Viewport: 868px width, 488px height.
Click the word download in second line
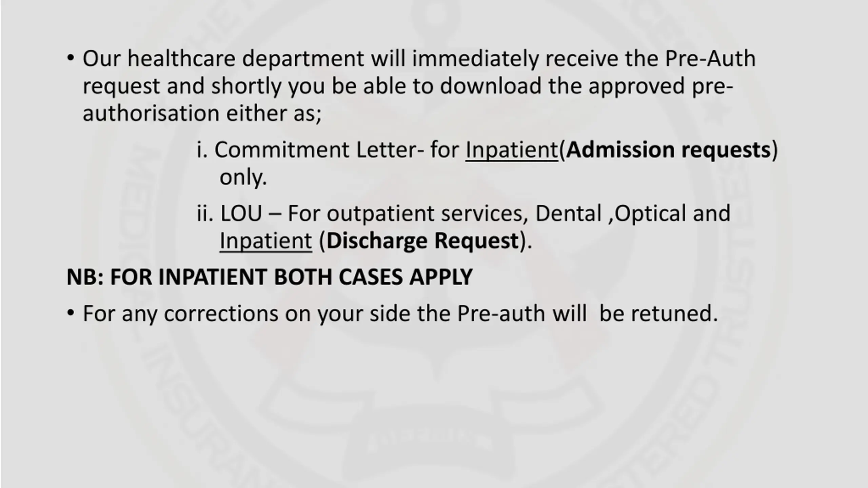click(x=491, y=86)
